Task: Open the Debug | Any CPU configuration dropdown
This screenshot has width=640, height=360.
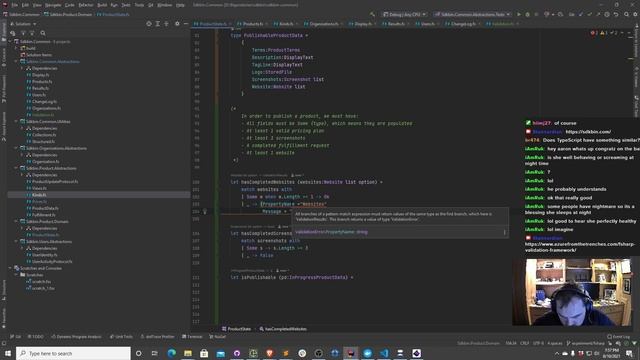Action: 404,14
